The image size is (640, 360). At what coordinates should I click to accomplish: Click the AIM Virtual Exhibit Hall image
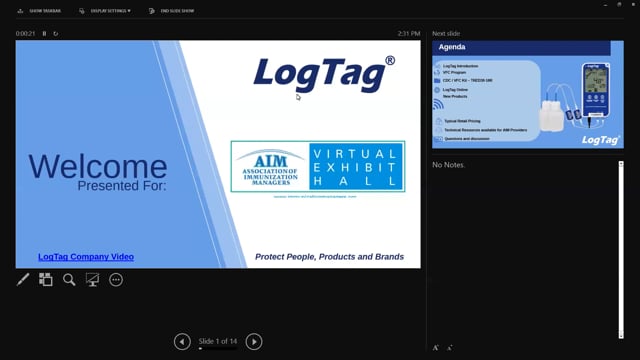coord(318,166)
